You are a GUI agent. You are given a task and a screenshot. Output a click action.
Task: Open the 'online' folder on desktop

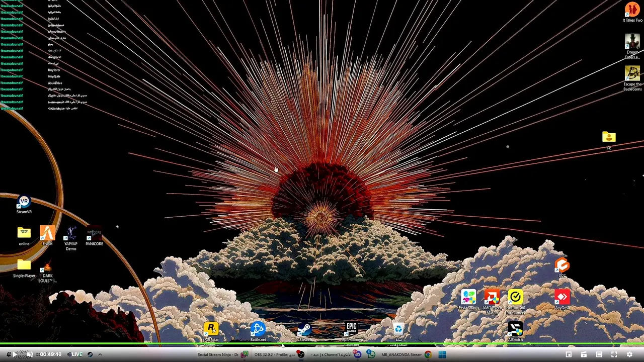(x=24, y=236)
